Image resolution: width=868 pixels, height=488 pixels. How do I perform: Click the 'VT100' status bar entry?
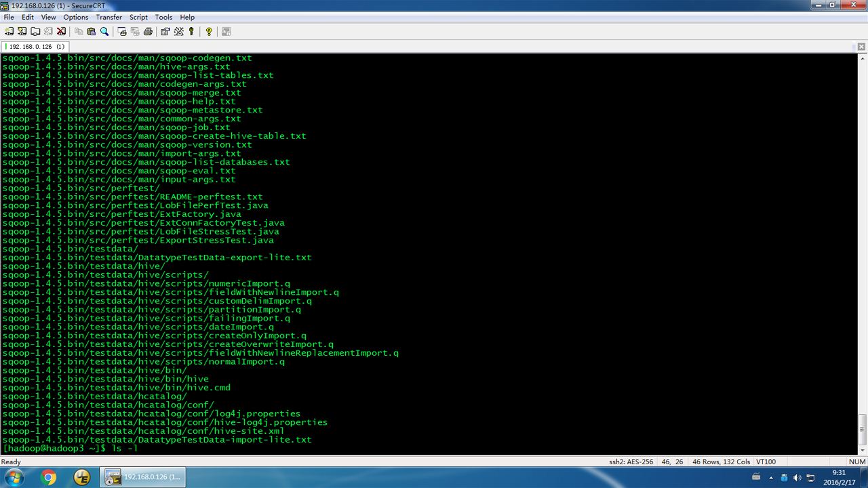point(766,462)
